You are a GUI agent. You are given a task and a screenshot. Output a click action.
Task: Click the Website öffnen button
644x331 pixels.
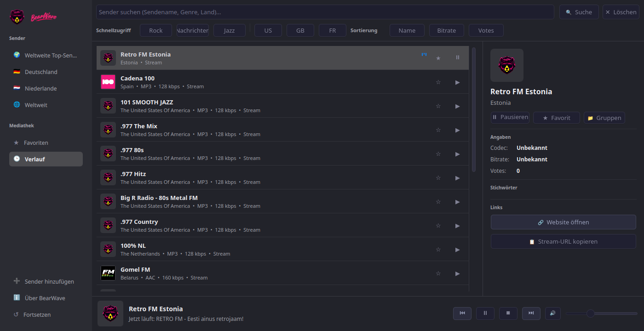563,222
